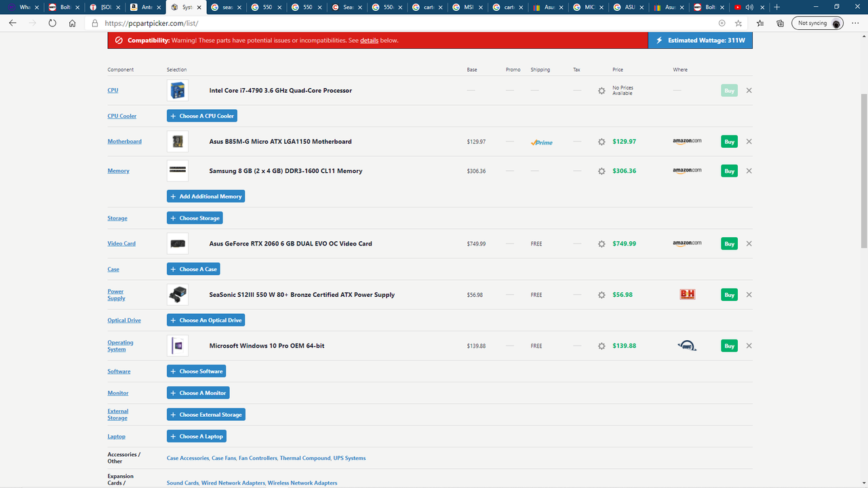Click the RTX 2060 video card thumbnail
This screenshot has width=868, height=488.
[x=178, y=243]
